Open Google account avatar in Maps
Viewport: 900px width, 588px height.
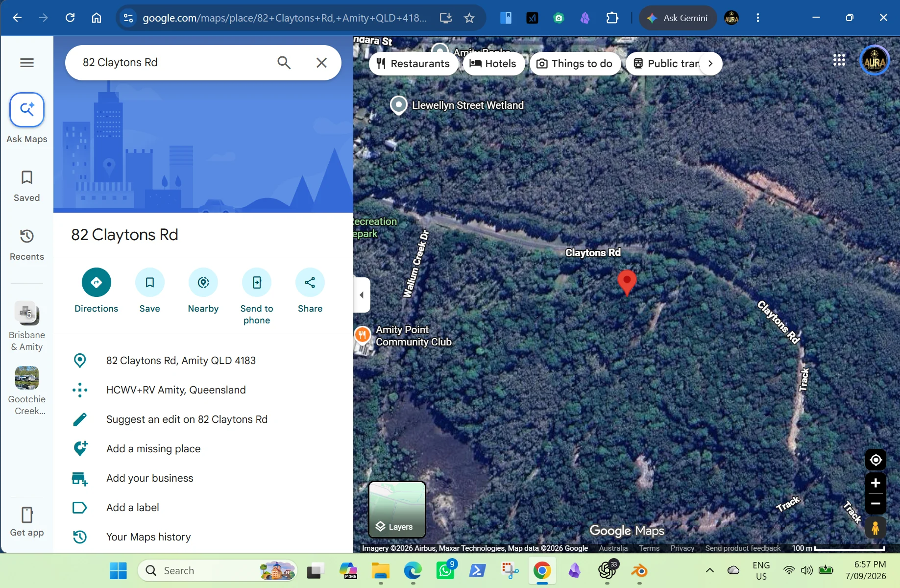[x=875, y=60]
